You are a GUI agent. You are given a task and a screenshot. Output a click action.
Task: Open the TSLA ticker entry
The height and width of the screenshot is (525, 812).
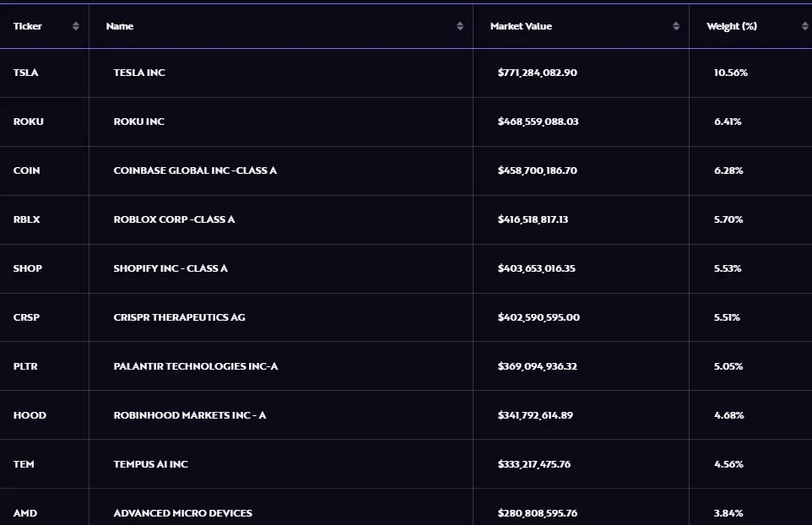[x=26, y=73]
